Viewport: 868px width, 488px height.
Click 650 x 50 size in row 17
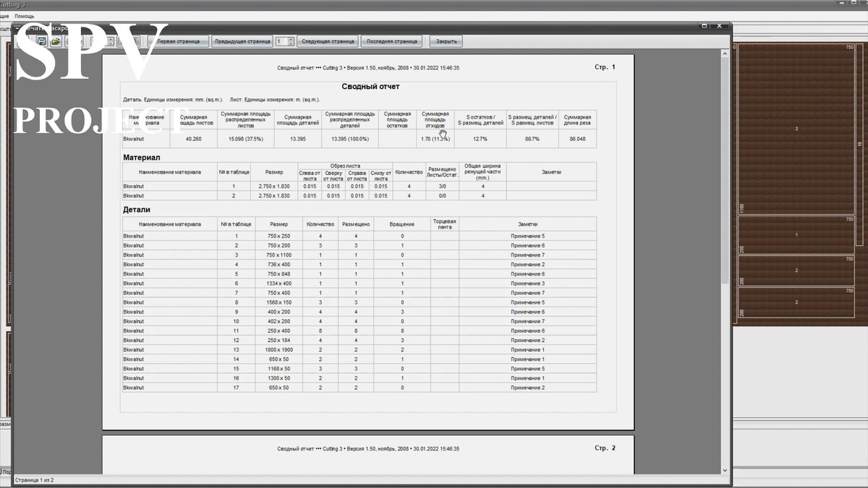point(278,388)
